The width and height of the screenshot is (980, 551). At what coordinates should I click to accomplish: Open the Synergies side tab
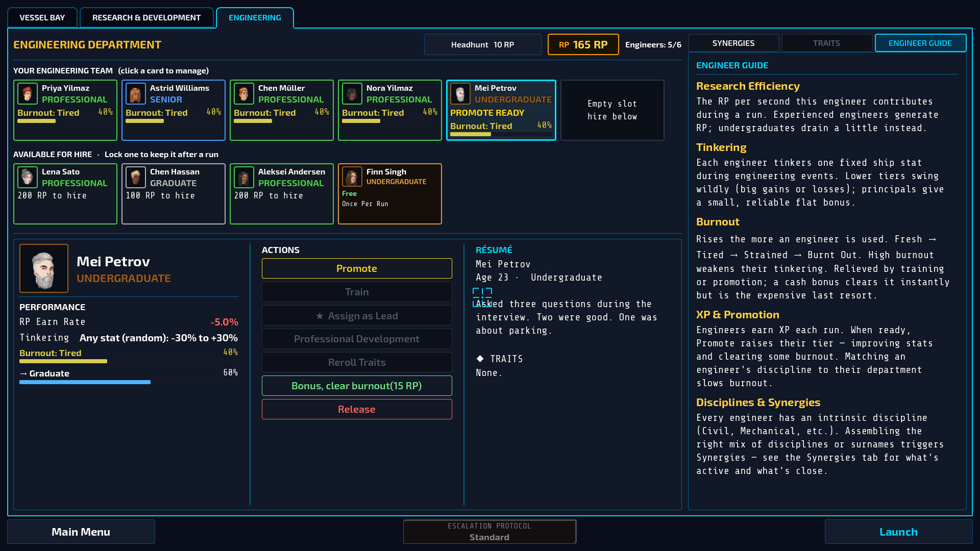[x=733, y=43]
